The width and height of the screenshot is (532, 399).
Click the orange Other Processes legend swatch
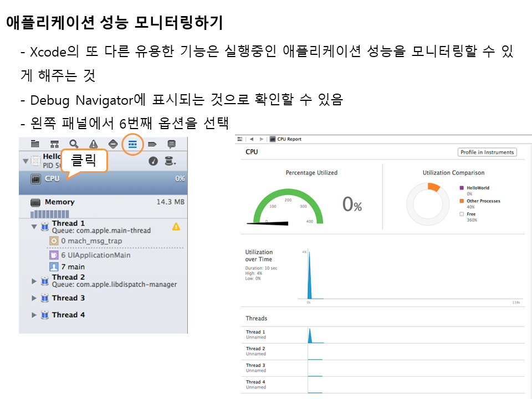click(x=462, y=201)
